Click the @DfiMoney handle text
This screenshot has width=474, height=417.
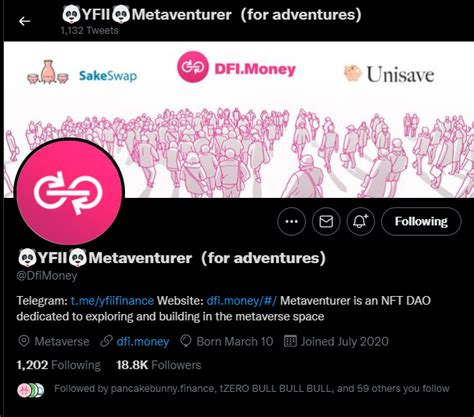point(47,276)
